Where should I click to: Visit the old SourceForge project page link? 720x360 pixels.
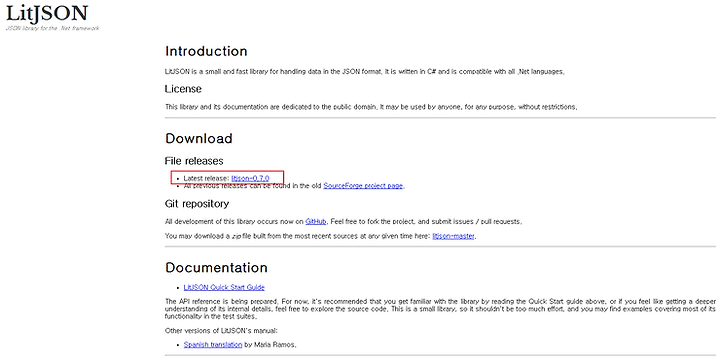pyautogui.click(x=363, y=186)
